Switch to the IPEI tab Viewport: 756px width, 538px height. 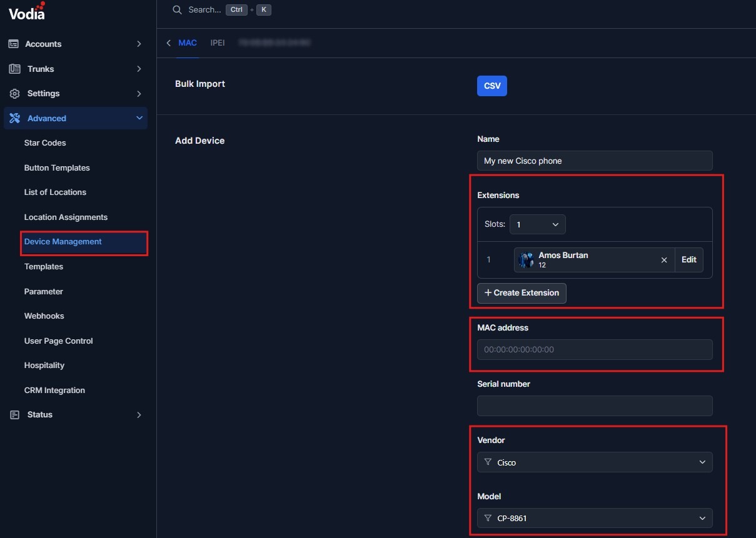(218, 43)
